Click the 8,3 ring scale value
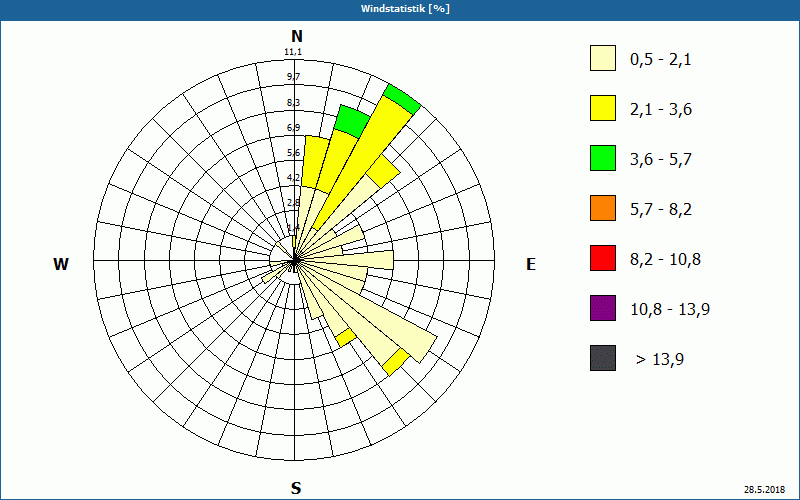 coord(293,103)
